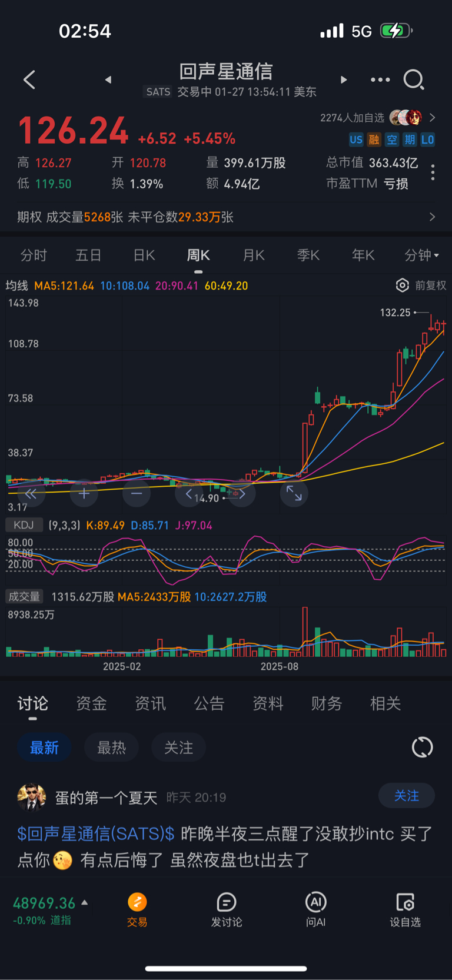The image size is (452, 980).
Task: Tap the 回声星通信 stock title
Action: point(226,71)
